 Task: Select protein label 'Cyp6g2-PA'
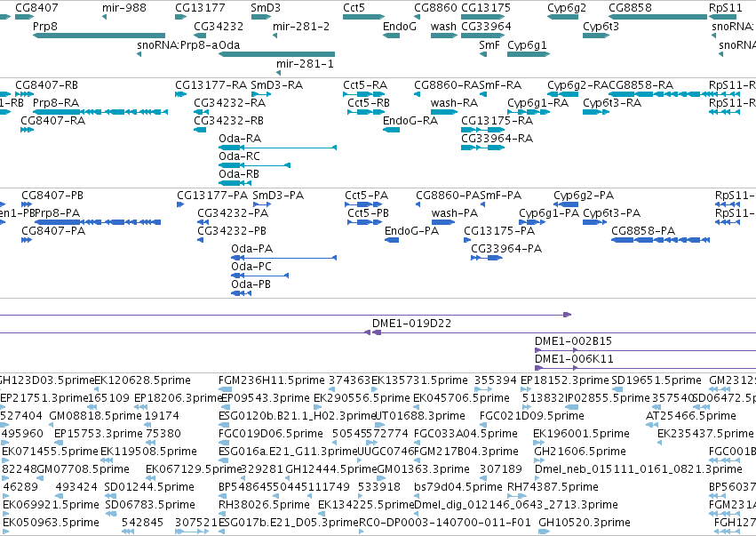point(584,196)
